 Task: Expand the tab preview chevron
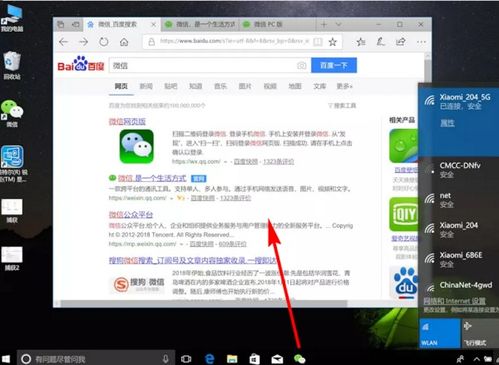coord(338,24)
